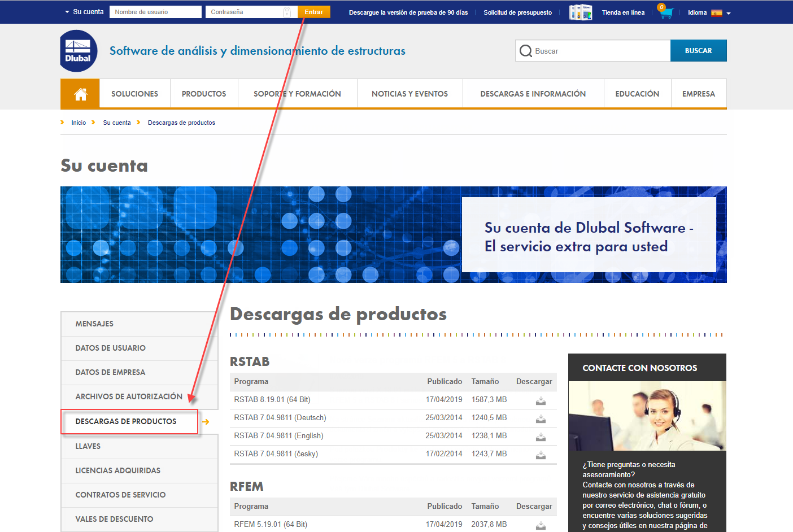Click the RFEM 5.19.01 (64 Bit) text

point(271,525)
